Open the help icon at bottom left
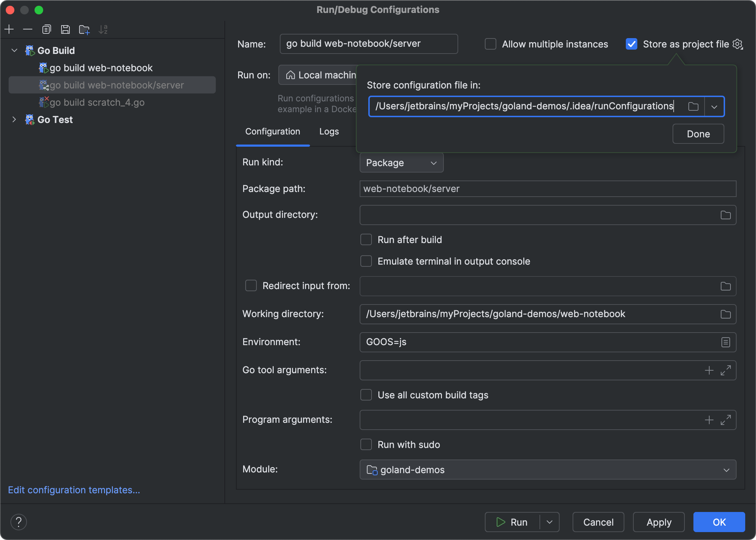Viewport: 756px width, 540px height. click(x=19, y=522)
